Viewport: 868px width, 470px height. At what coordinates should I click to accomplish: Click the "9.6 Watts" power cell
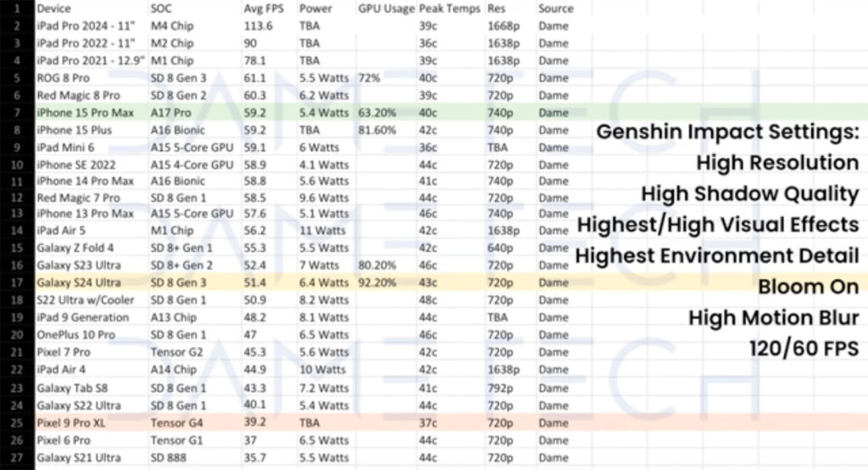coord(323,196)
